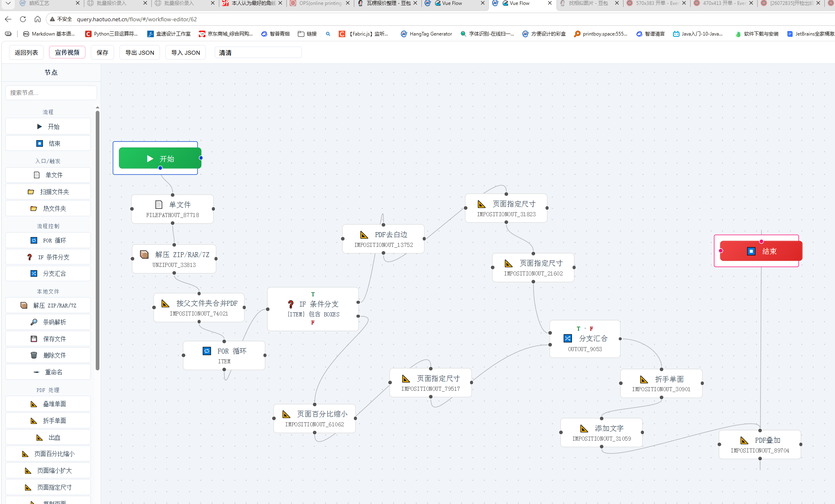Select the 扫描文件夹 folder icon

31,192
